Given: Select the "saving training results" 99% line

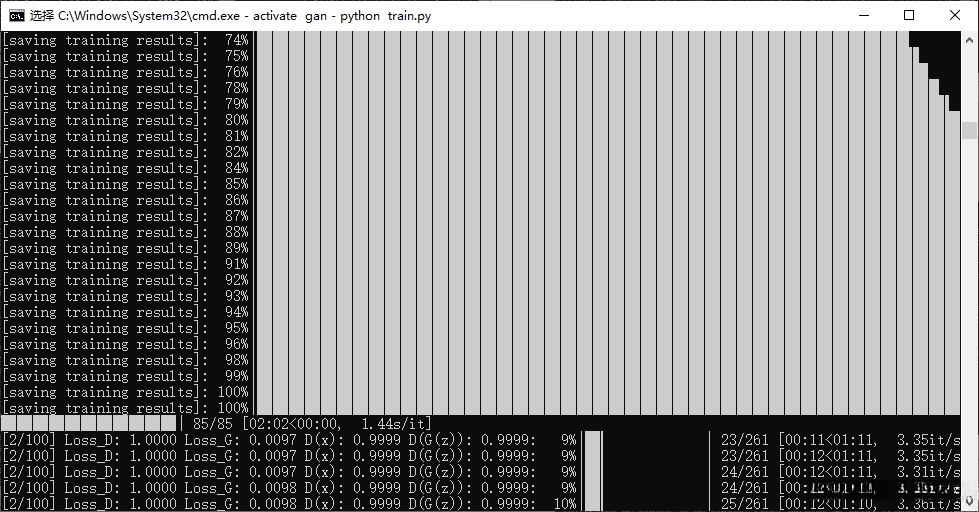Looking at the screenshot, I should (x=125, y=377).
